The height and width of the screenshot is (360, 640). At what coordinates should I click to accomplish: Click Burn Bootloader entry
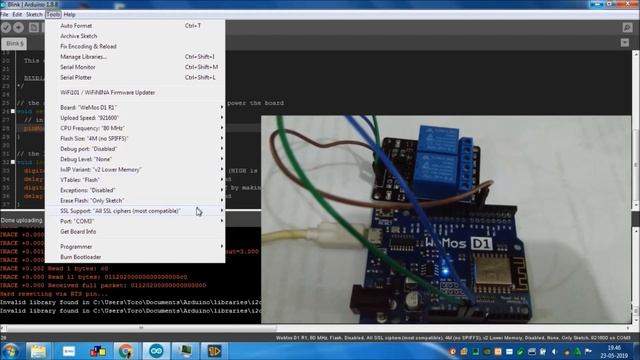[x=135, y=257]
